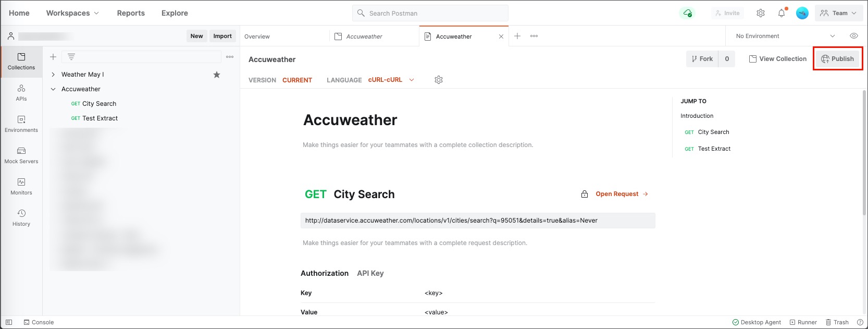Click the collection description placeholder text
868x329 pixels.
tap(418, 145)
